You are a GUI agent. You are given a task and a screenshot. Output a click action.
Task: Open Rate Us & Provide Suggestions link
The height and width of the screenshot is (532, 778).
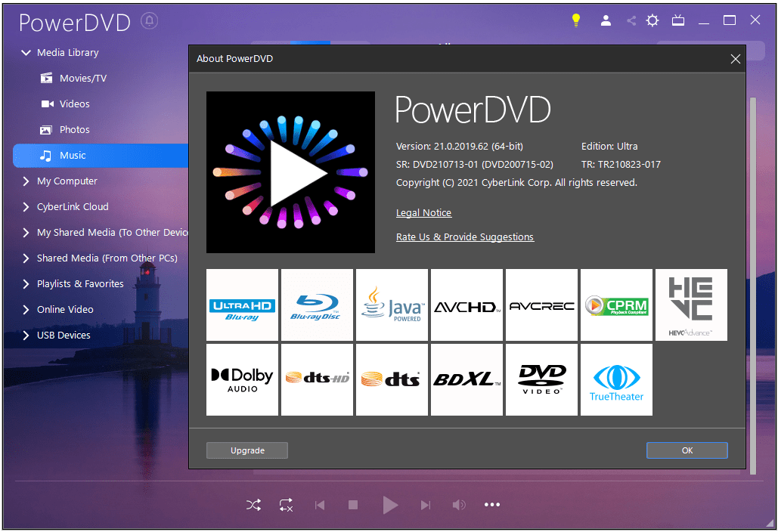pyautogui.click(x=465, y=237)
